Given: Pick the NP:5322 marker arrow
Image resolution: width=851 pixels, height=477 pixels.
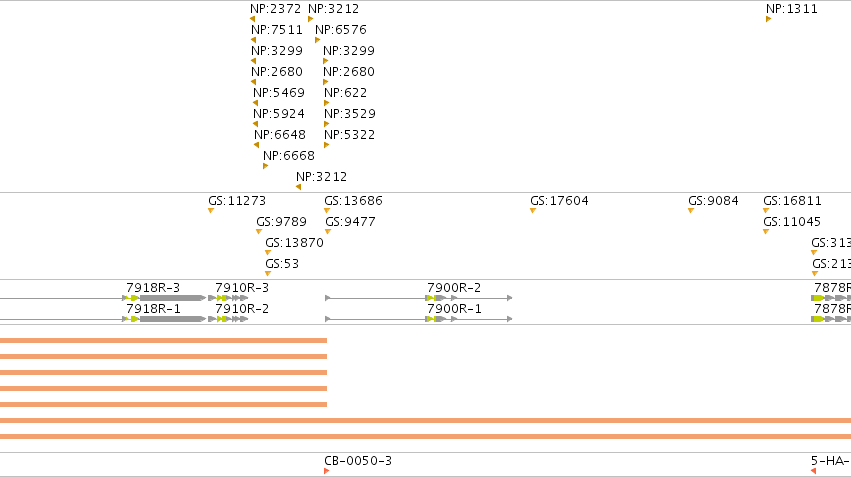Looking at the screenshot, I should [x=326, y=145].
